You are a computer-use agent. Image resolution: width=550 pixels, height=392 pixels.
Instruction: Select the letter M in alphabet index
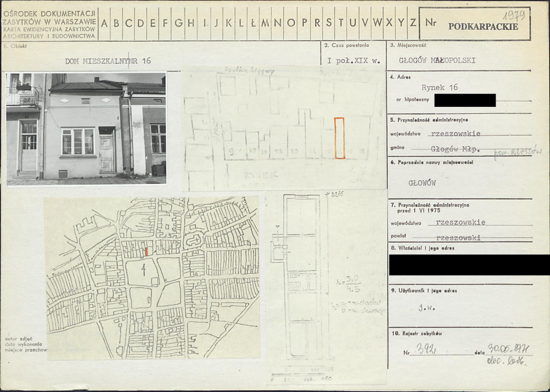click(264, 23)
